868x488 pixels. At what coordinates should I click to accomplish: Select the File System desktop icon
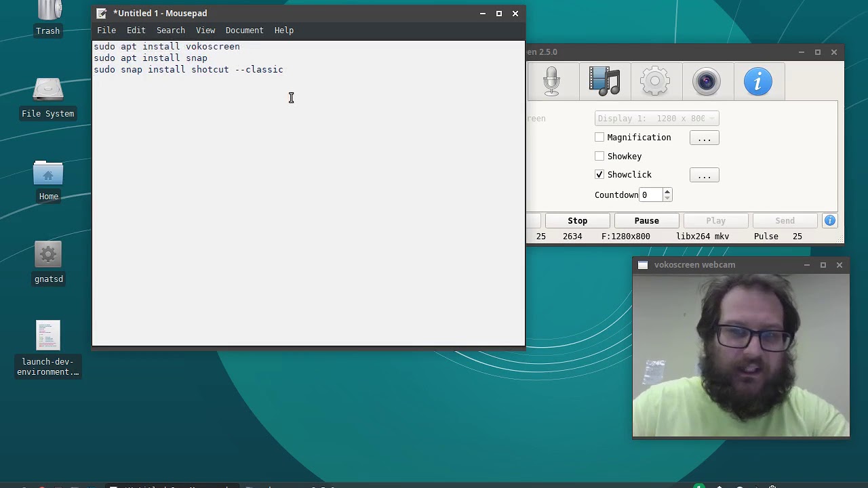[x=48, y=99]
